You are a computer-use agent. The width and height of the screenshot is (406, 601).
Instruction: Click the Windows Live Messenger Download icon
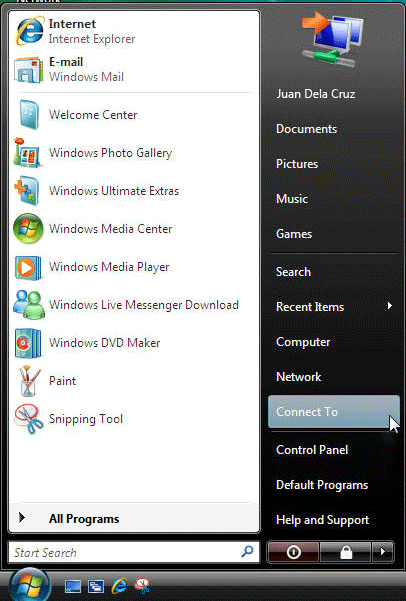(x=28, y=305)
